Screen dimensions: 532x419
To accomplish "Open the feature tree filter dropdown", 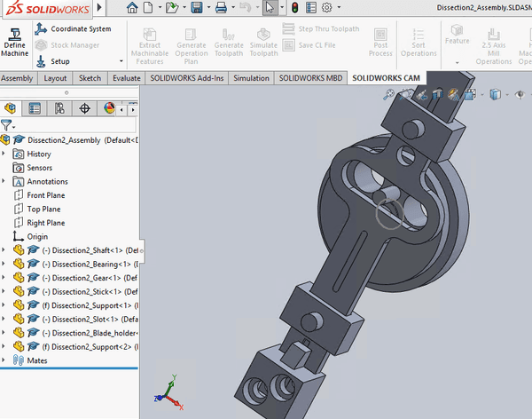I will (x=8, y=126).
